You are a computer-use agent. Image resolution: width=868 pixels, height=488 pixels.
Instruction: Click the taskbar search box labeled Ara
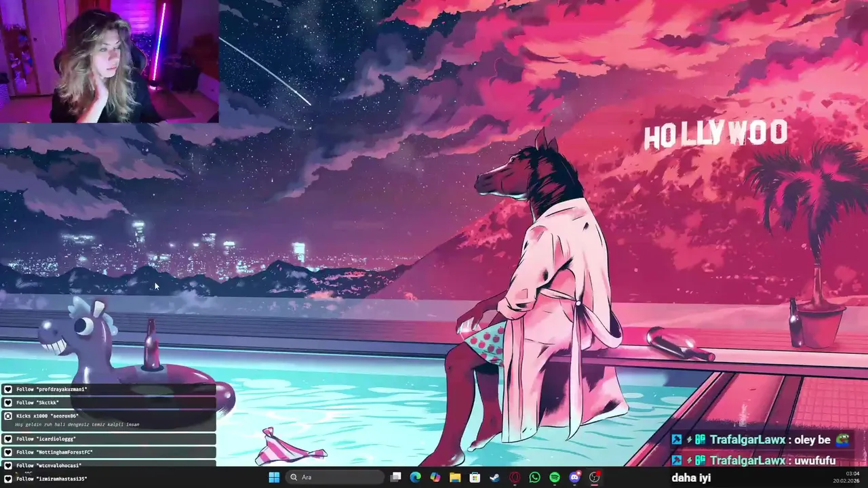tap(335, 477)
